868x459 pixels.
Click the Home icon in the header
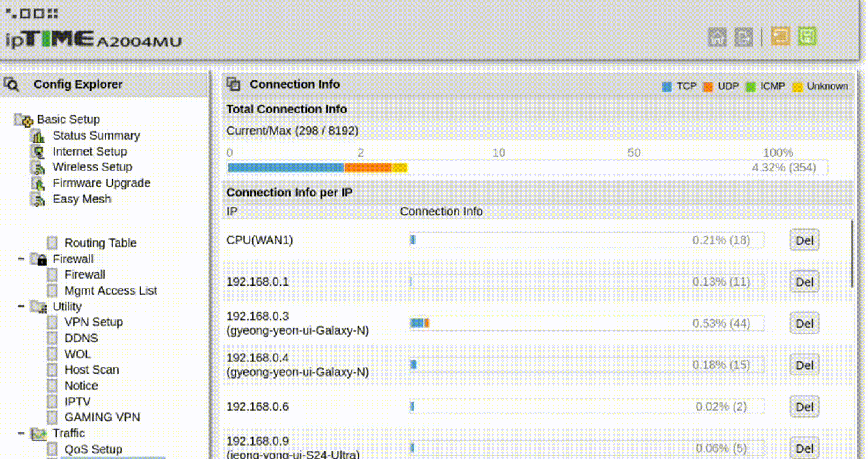717,38
